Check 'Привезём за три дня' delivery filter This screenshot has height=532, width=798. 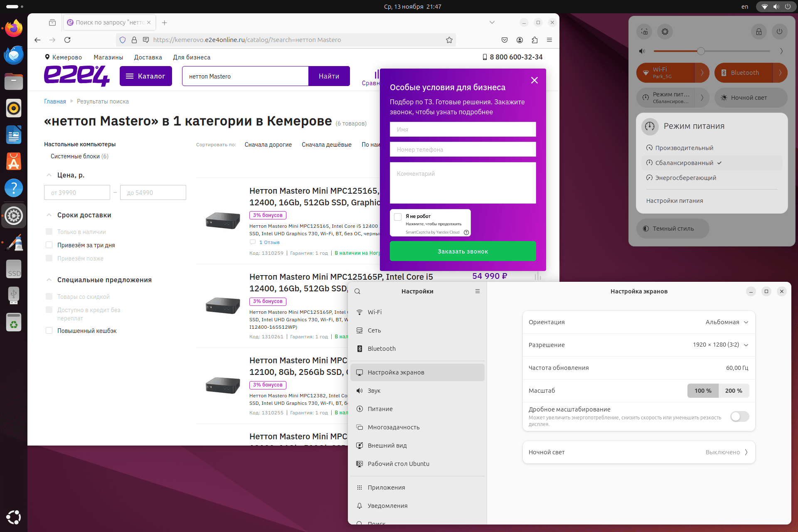pyautogui.click(x=49, y=245)
